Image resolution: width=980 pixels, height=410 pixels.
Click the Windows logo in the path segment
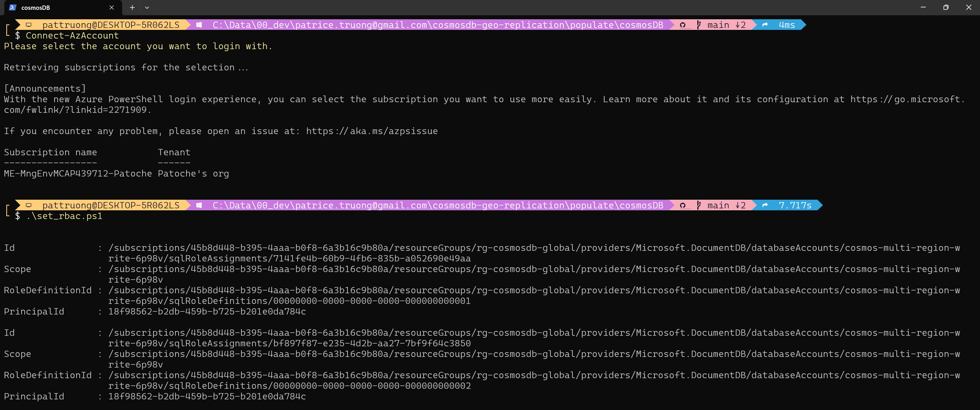200,25
